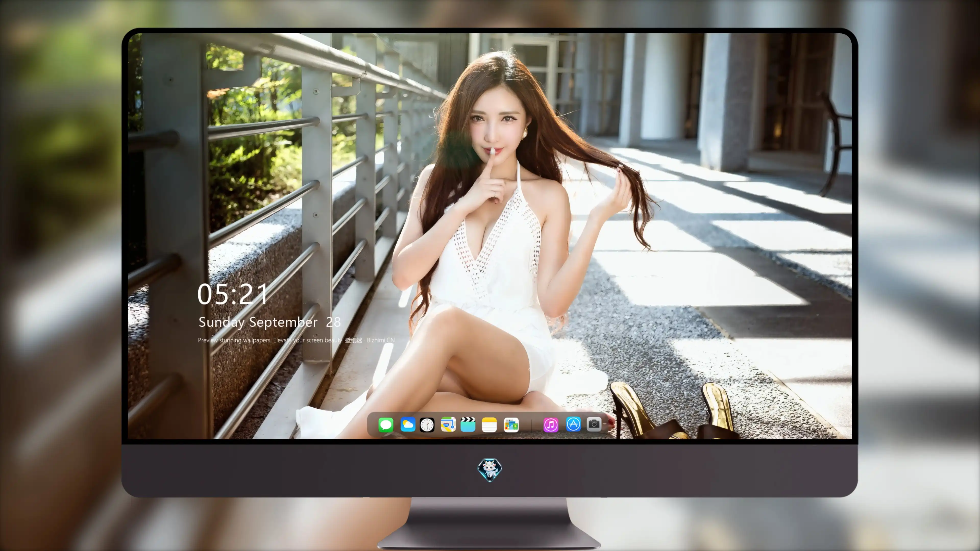Click the dragon logo on the monitor chin
This screenshot has width=980, height=551.
pos(490,470)
